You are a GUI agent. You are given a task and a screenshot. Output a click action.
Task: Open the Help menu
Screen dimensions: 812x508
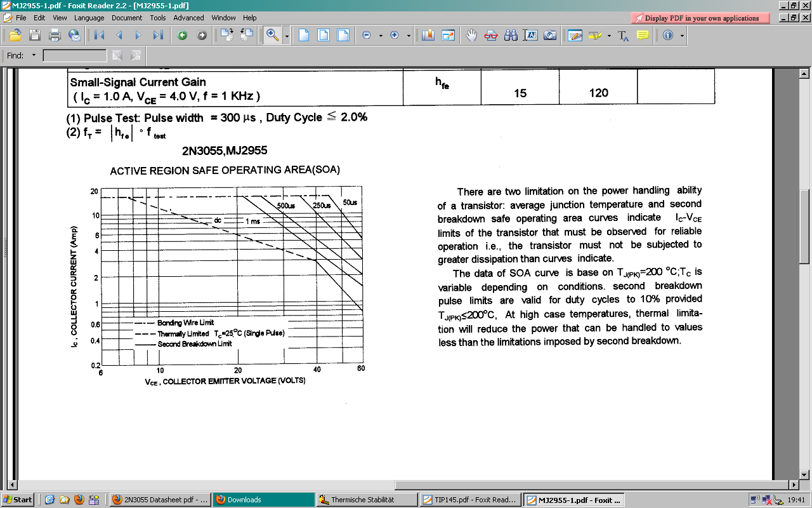(x=250, y=18)
